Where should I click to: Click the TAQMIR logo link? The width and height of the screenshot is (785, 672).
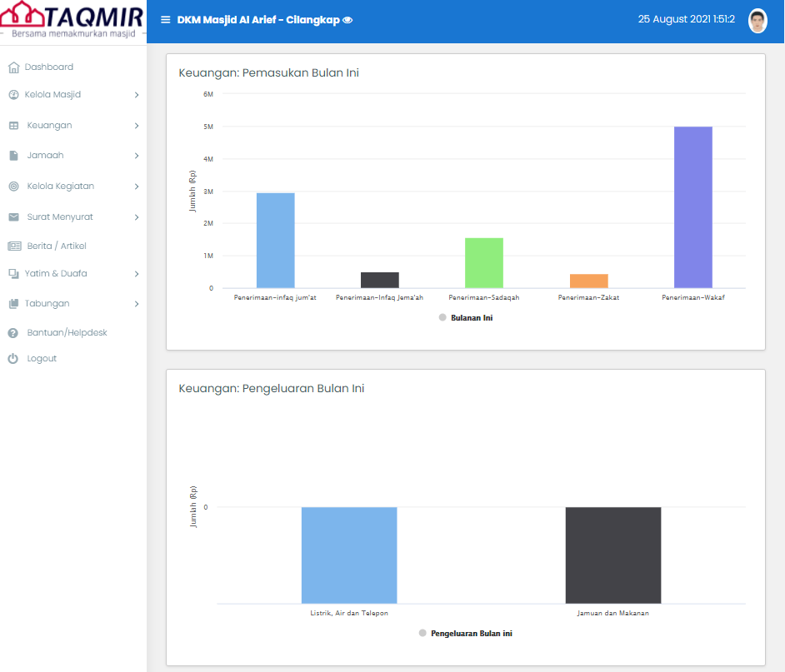[72, 22]
